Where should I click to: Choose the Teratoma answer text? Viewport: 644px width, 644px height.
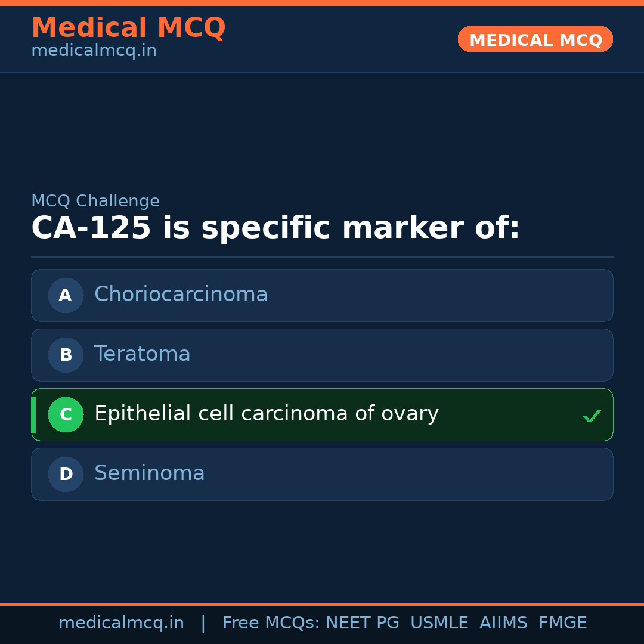coord(142,354)
